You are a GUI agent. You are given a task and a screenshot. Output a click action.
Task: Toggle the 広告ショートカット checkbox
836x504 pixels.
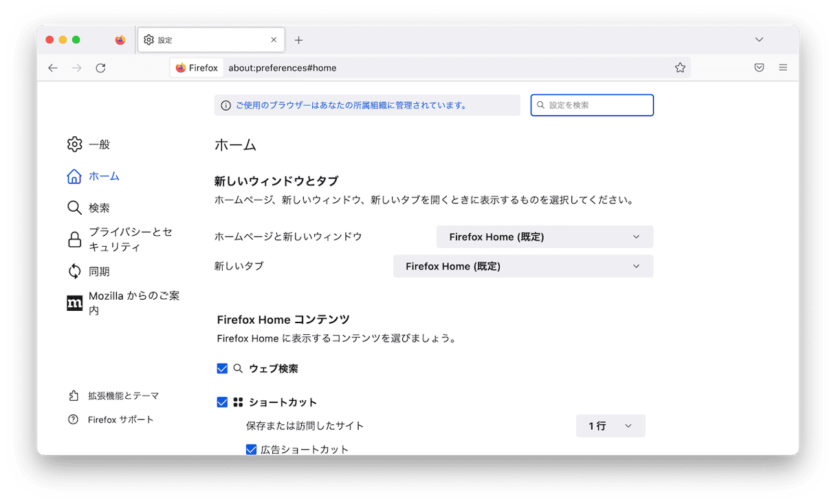pos(252,450)
